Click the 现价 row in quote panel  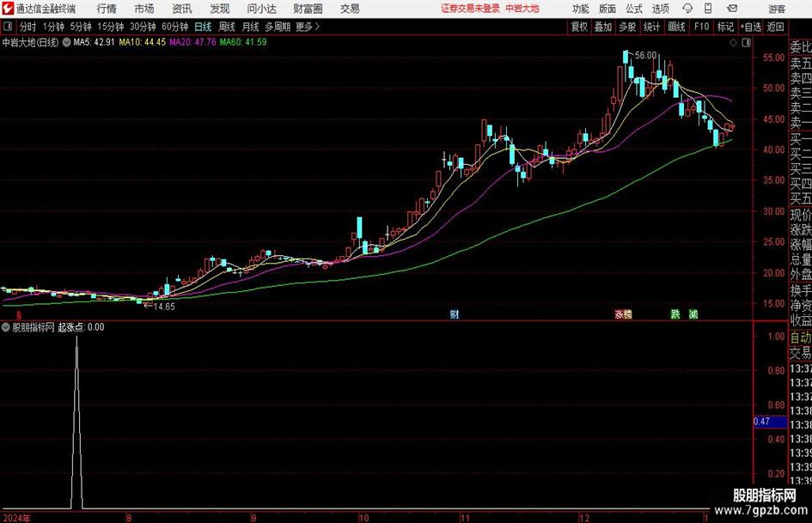(801, 215)
